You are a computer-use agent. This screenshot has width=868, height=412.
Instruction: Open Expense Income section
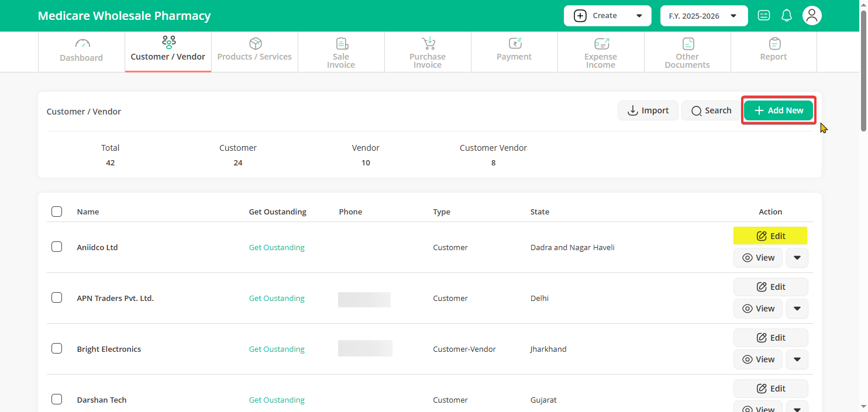pos(601,53)
